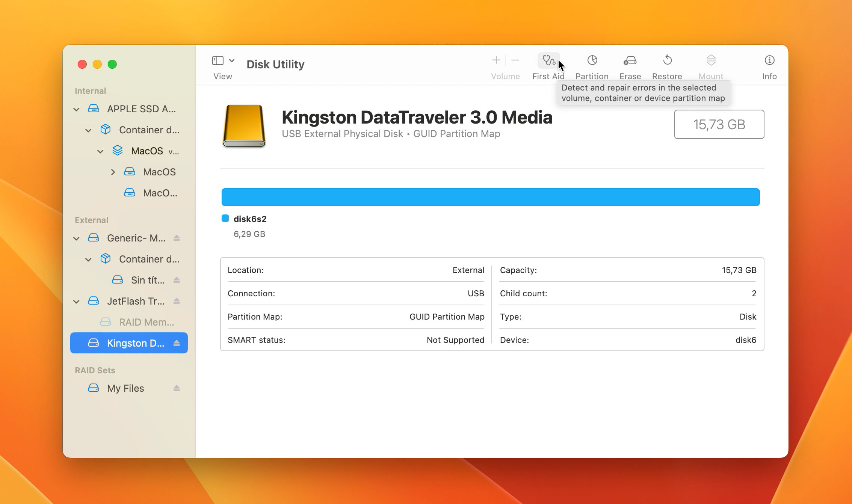
Task: Open the Partition tool
Action: pos(592,60)
